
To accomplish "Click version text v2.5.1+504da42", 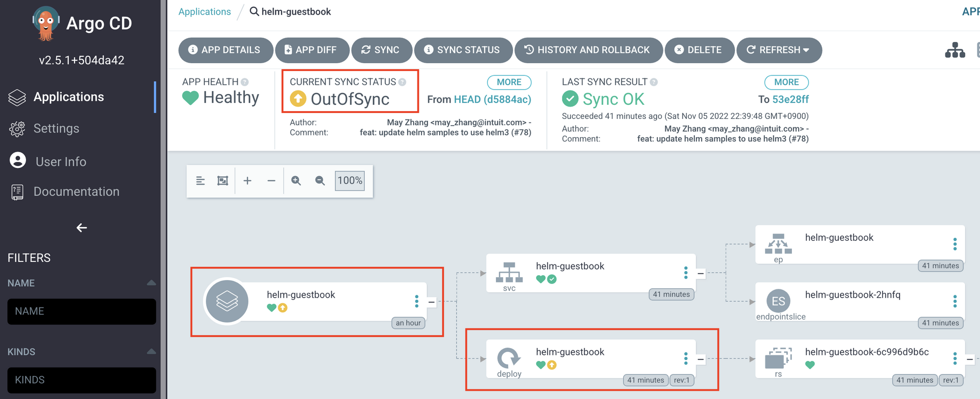I will click(81, 60).
